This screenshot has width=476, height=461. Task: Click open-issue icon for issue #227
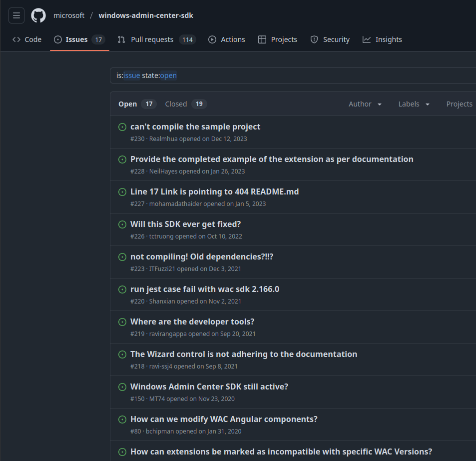coord(122,192)
